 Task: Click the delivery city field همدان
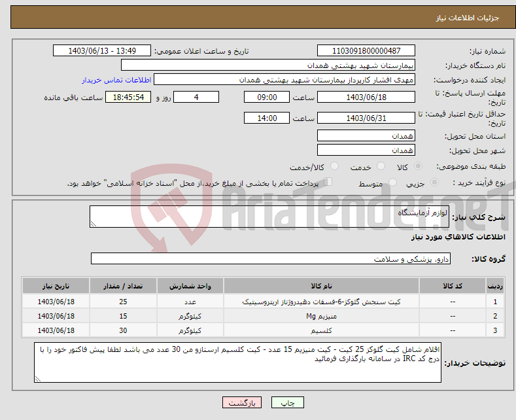point(366,150)
